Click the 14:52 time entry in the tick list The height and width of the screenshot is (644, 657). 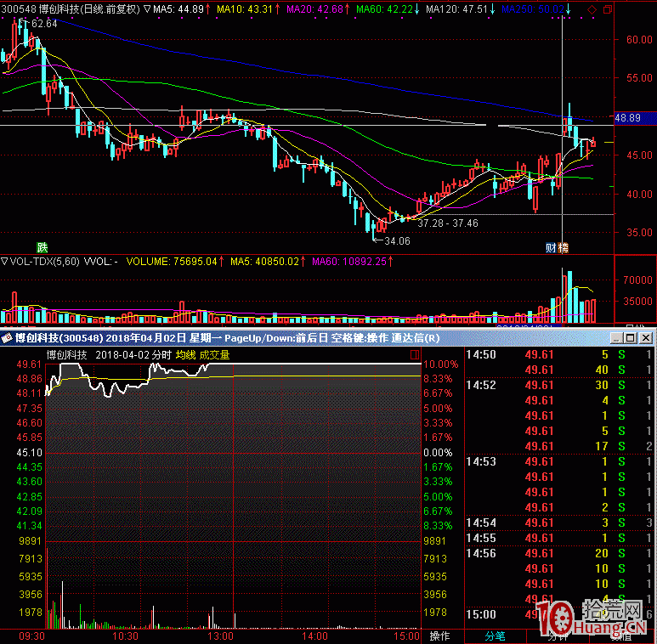tap(481, 385)
